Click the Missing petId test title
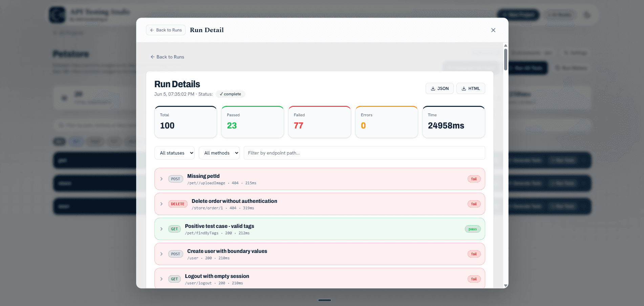The image size is (644, 306). tap(203, 176)
